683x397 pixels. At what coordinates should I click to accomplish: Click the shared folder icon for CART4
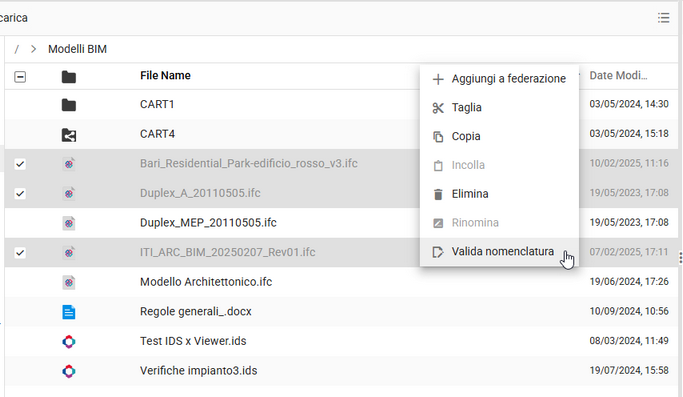(x=69, y=135)
